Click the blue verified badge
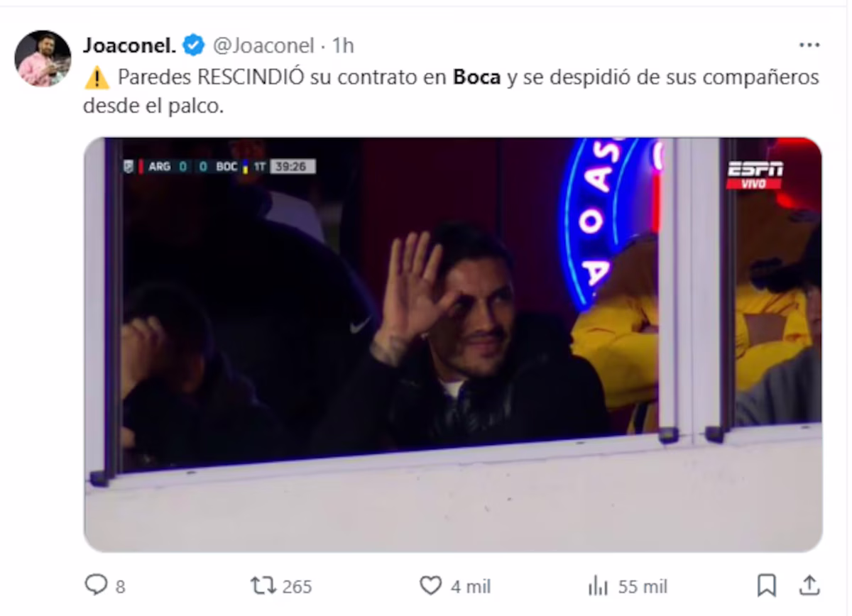Screen dimensions: 852x616 (193, 45)
